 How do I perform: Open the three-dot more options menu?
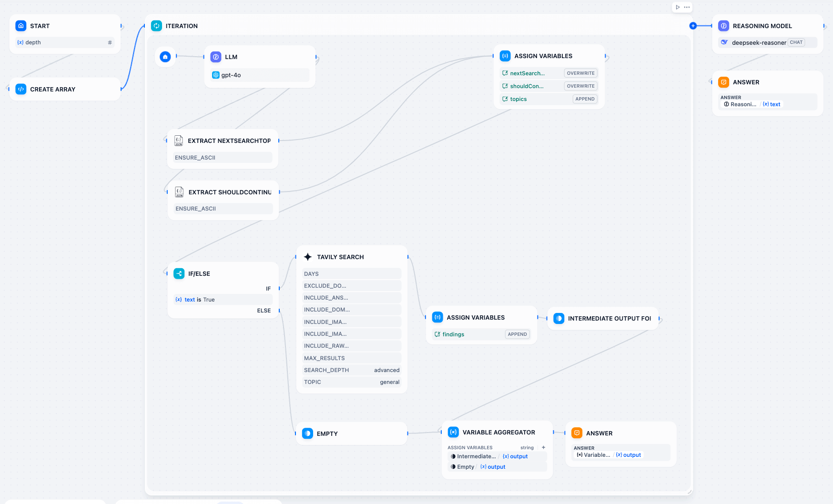687,7
